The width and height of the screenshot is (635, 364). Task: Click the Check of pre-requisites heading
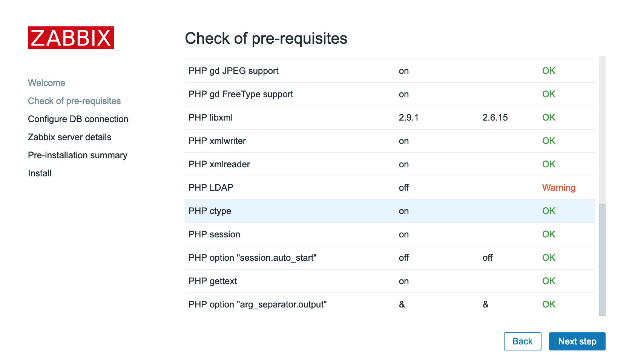point(266,38)
